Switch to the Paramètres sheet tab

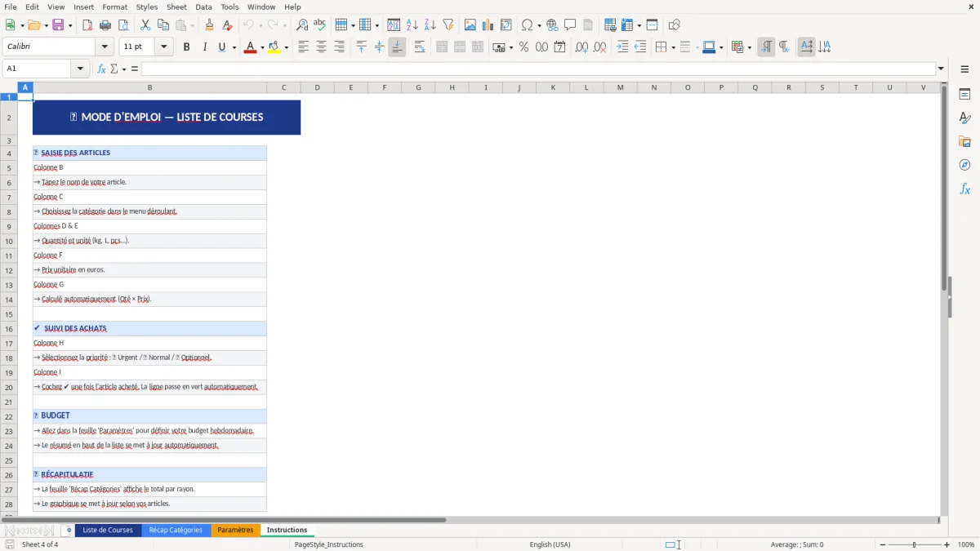click(235, 530)
